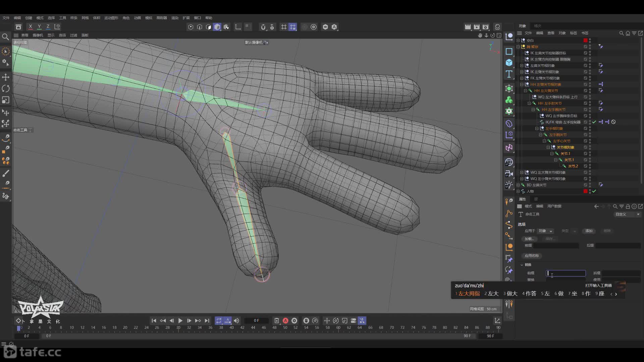The height and width of the screenshot is (362, 644).
Task: Select the highlighted Model mode cube icon
Action: point(217,27)
